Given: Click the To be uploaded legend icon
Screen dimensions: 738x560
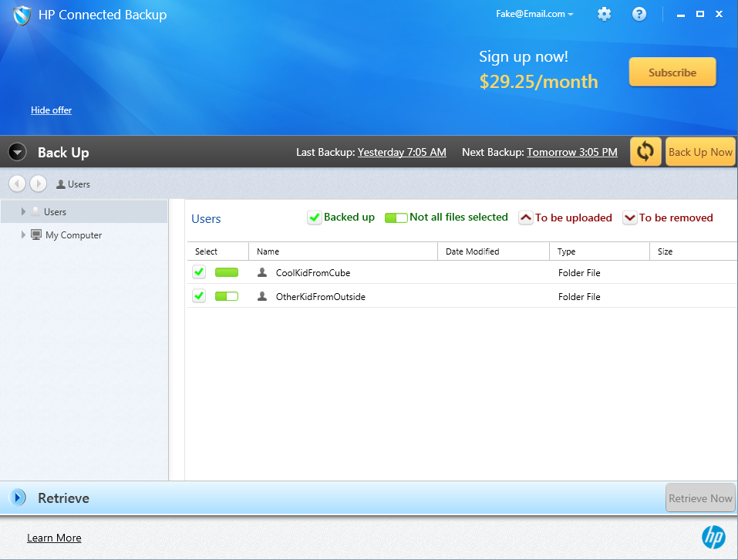Looking at the screenshot, I should [x=526, y=218].
